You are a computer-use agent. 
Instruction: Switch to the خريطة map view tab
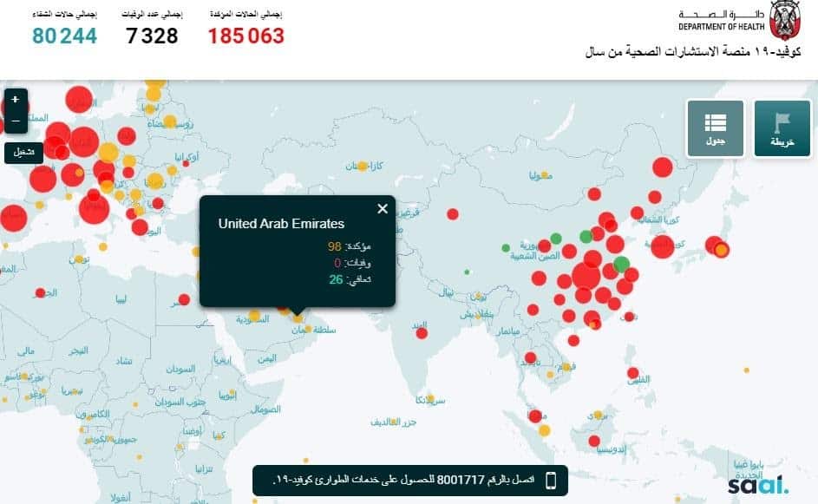pos(782,128)
